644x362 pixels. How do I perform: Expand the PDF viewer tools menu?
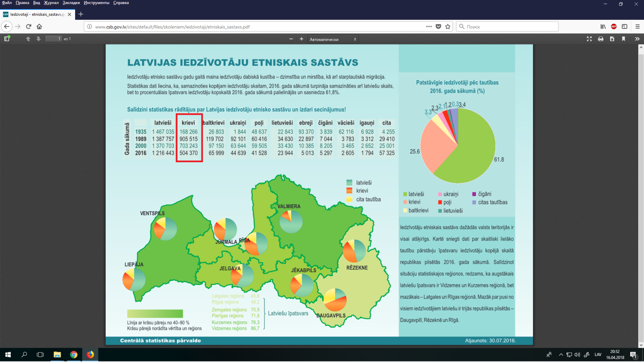point(637,39)
